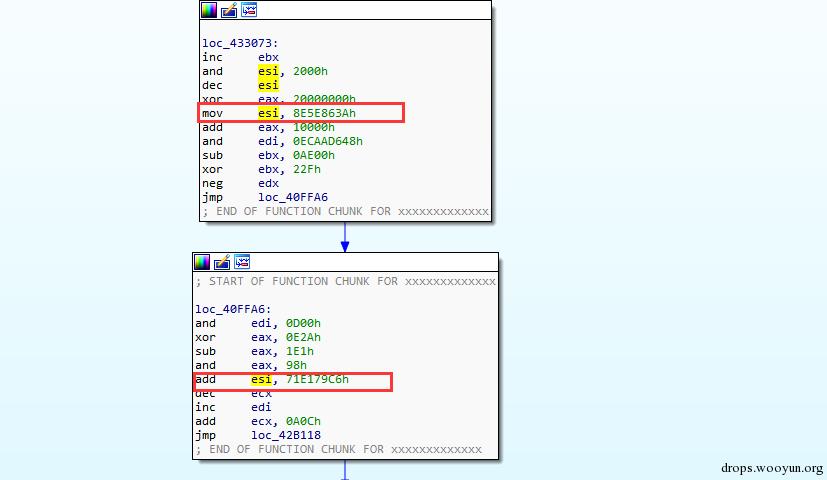Follow the jmp loc_42B118 target
The image size is (827, 480).
[286, 435]
